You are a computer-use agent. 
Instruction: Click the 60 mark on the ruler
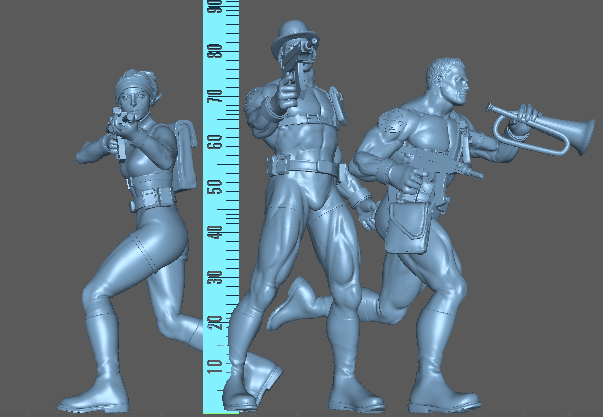(x=212, y=142)
